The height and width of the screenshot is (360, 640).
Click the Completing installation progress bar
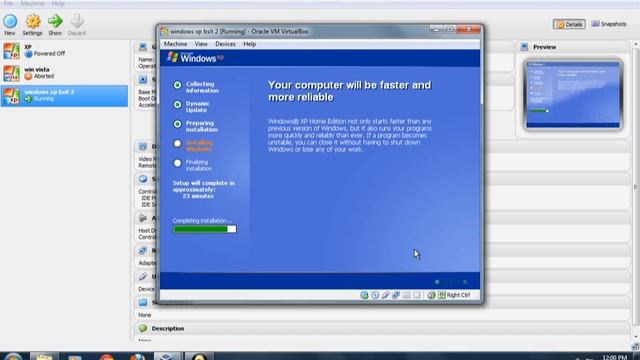pos(204,229)
